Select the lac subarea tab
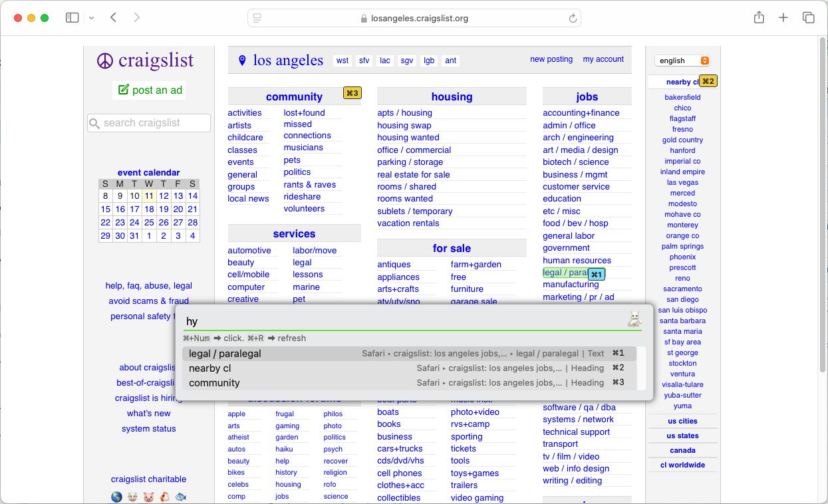The image size is (828, 504). coord(385,61)
